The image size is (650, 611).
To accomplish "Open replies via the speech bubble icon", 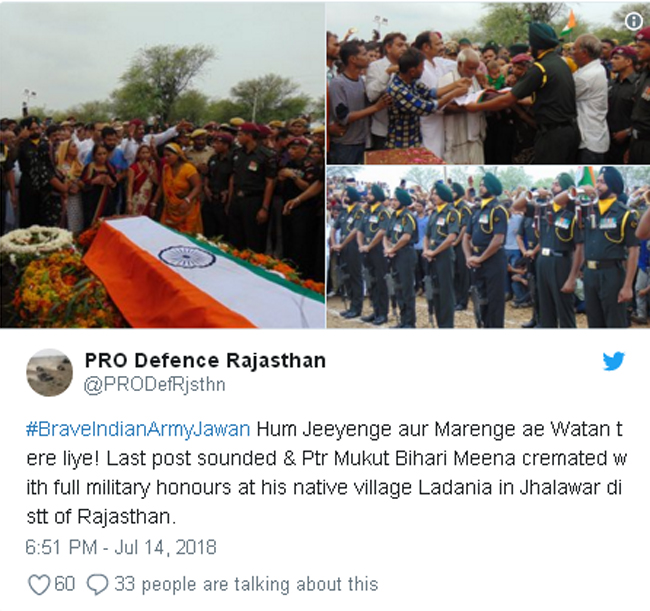I will pyautogui.click(x=97, y=584).
